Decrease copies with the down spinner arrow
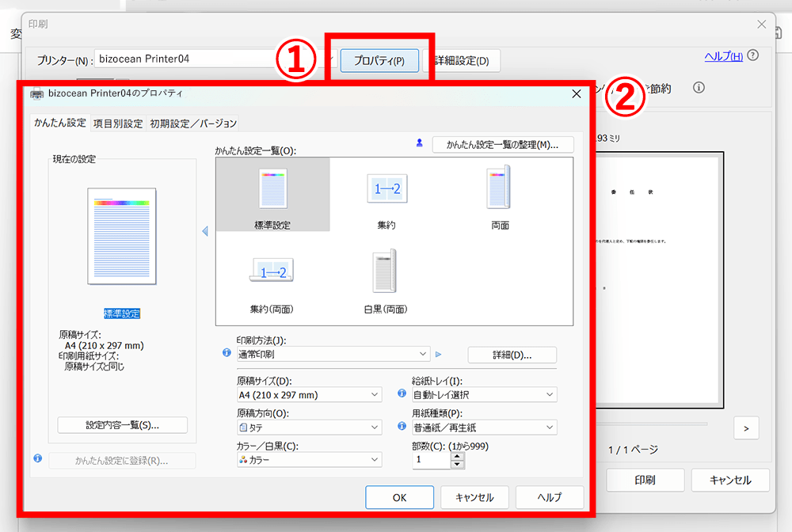This screenshot has width=792, height=532. [x=457, y=465]
